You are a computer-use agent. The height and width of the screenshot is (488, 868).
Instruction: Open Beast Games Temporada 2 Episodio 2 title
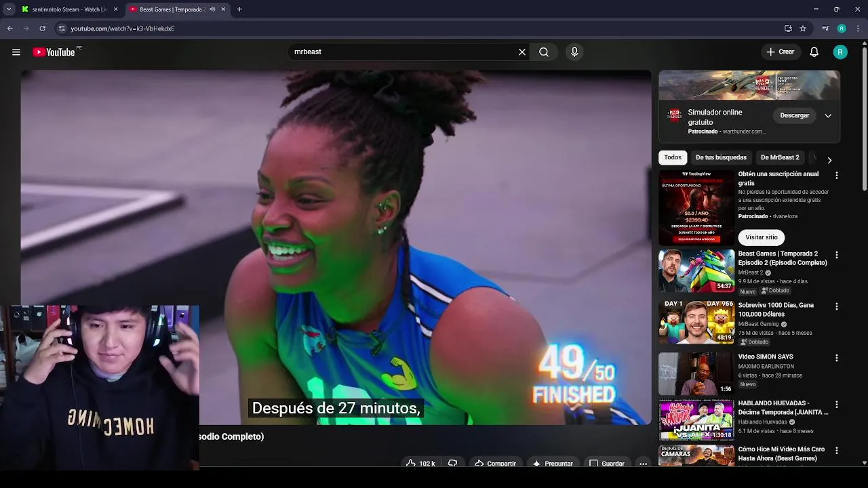(x=783, y=258)
